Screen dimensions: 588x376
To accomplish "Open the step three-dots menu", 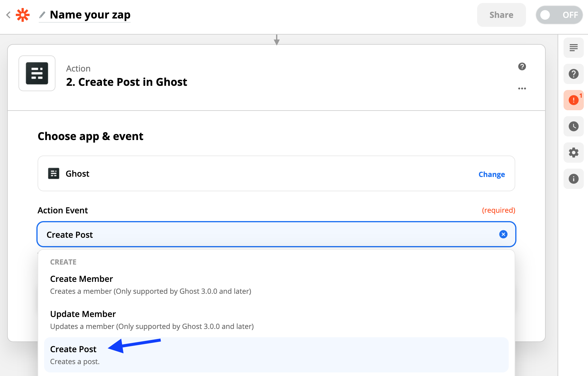I will point(522,88).
